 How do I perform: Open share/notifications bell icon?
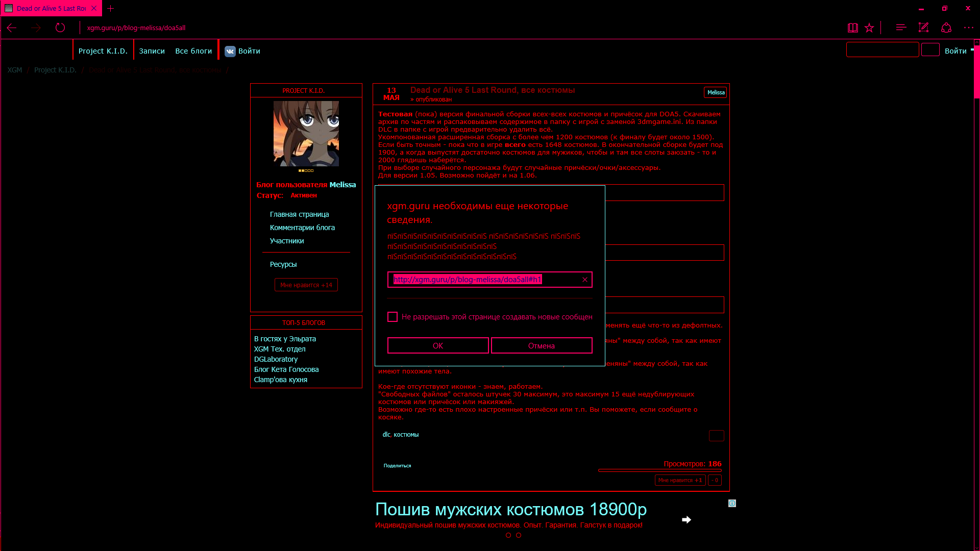tap(946, 28)
